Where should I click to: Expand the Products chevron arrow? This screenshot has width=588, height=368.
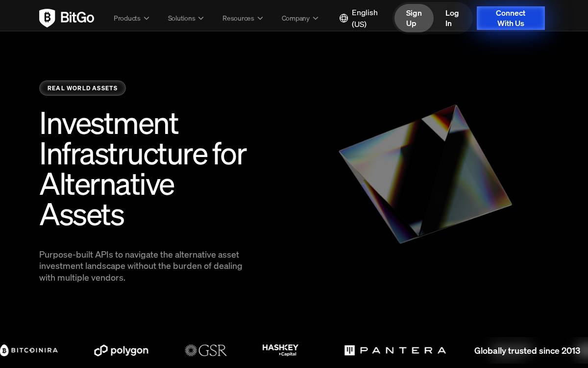(146, 18)
